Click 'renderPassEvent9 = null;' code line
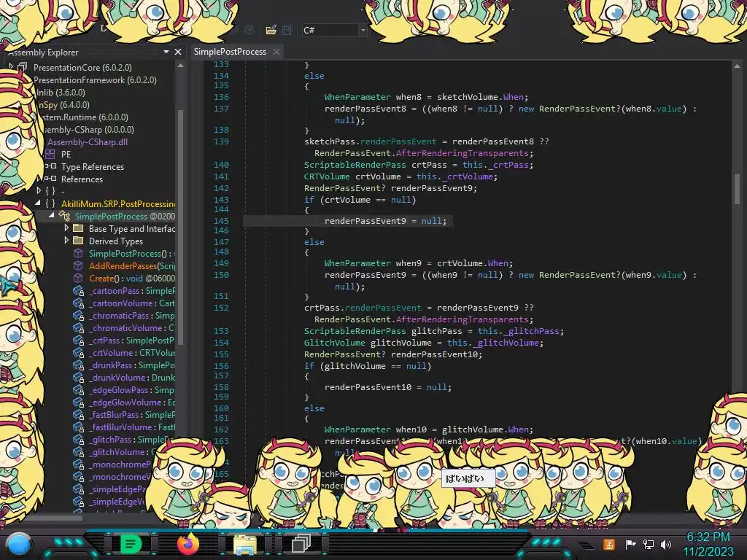The width and height of the screenshot is (747, 560). (x=385, y=221)
